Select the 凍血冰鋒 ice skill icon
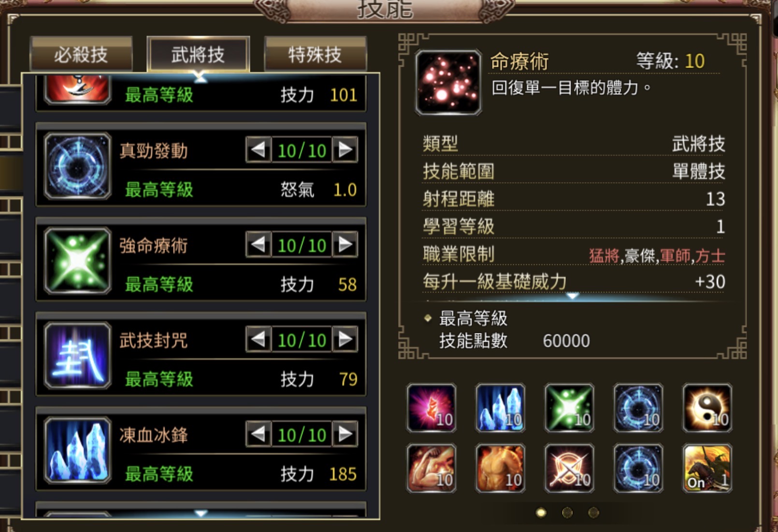The image size is (778, 532). pos(77,450)
